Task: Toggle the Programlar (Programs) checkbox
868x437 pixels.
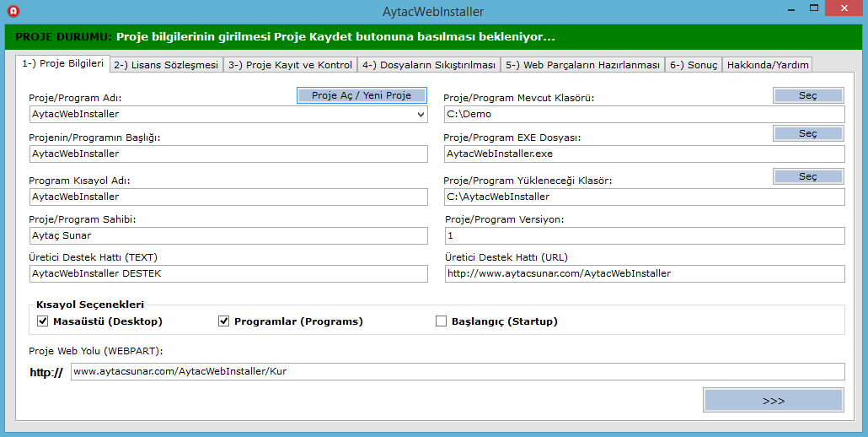Action: tap(224, 321)
